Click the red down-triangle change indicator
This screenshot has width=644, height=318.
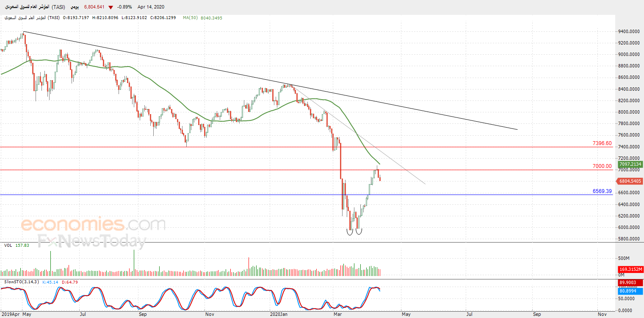(111, 7)
